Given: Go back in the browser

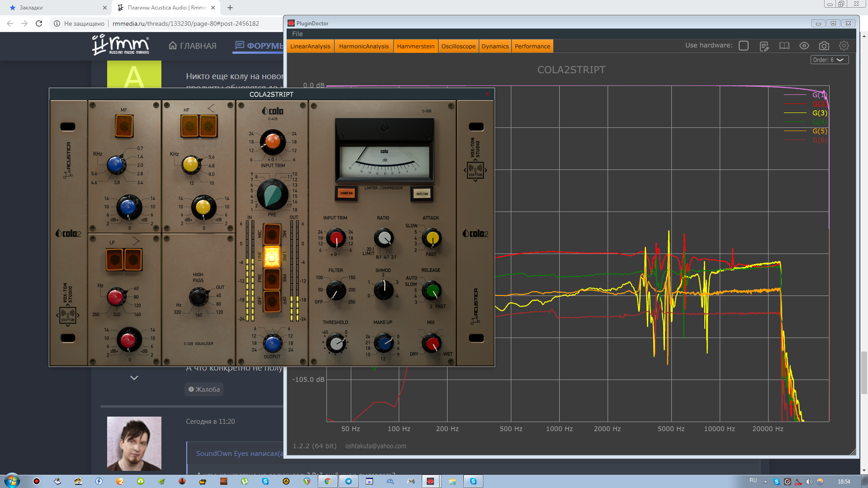Looking at the screenshot, I should click(x=10, y=23).
